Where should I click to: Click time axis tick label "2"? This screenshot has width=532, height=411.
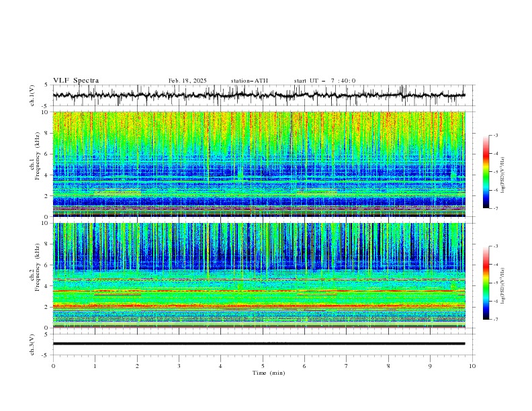(x=137, y=366)
